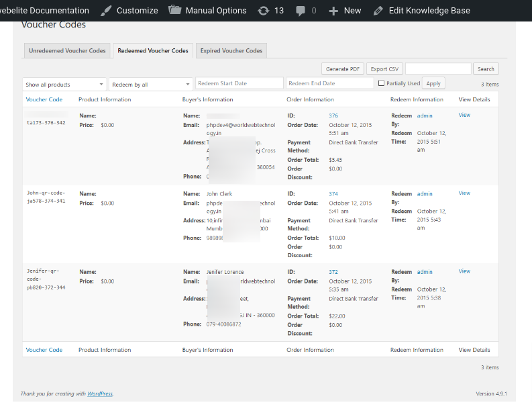Click the New plus icon

click(333, 11)
